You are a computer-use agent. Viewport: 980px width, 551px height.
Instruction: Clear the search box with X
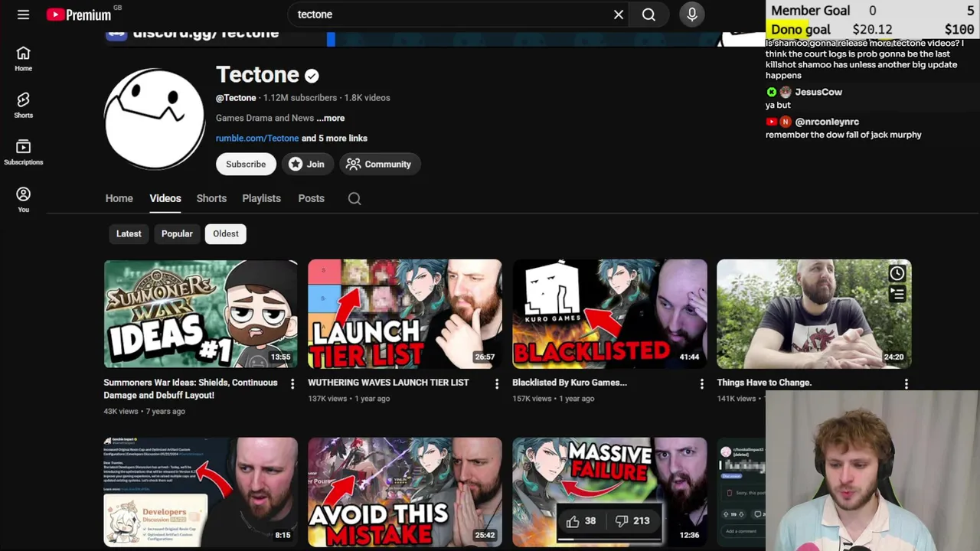click(x=619, y=15)
